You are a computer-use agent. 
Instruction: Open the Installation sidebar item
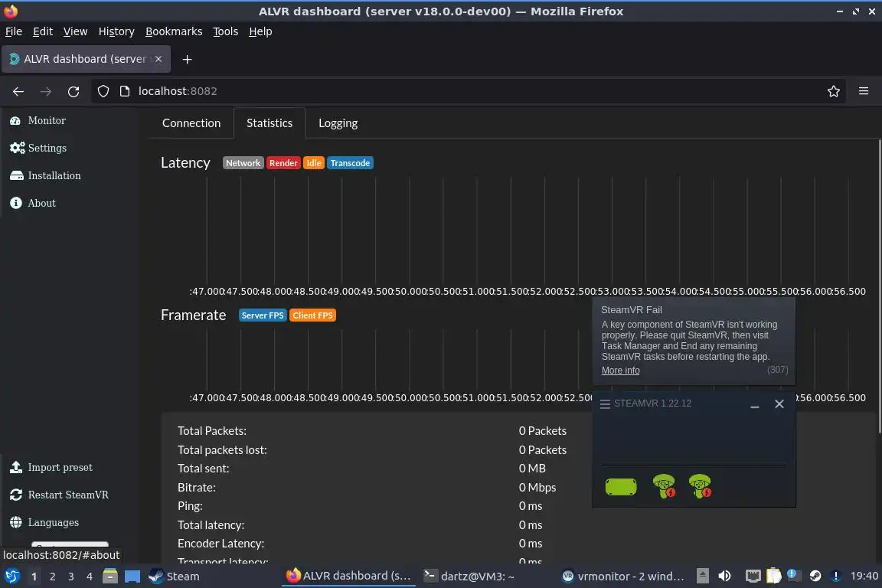pos(45,175)
